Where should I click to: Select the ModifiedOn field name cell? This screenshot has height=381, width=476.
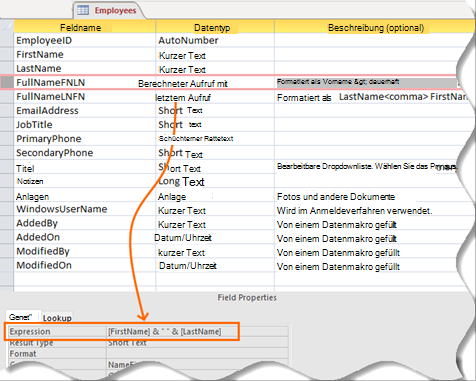[x=84, y=265]
